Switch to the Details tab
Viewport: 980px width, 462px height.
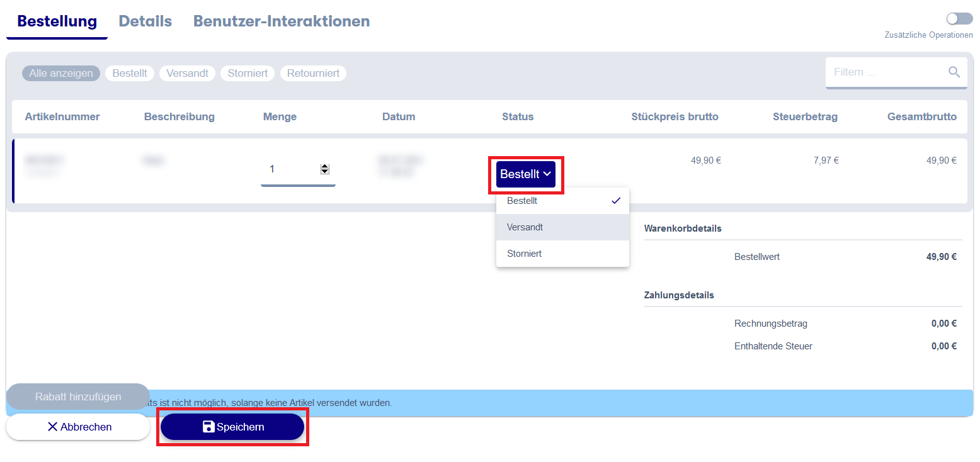coord(145,21)
